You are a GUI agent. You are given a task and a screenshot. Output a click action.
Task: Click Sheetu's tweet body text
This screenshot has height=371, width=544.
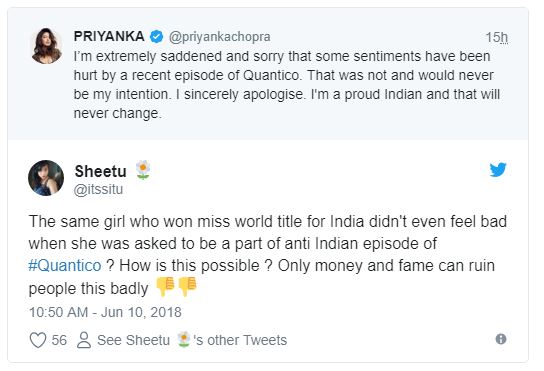268,255
